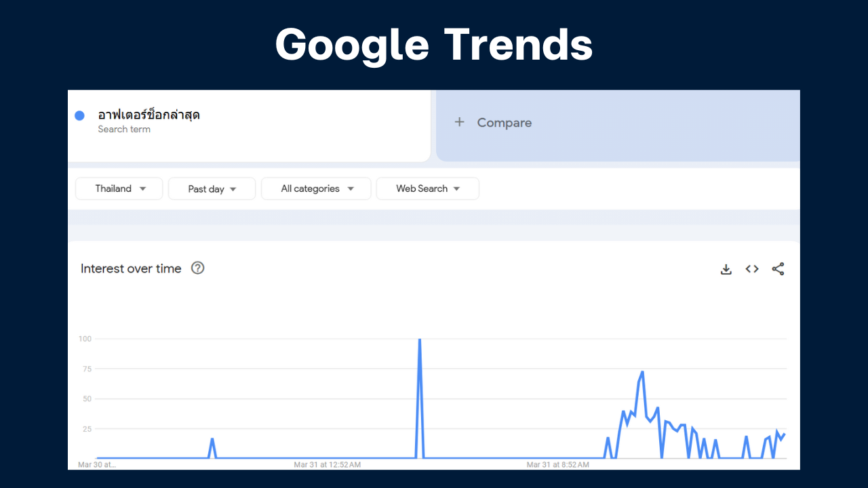Image resolution: width=868 pixels, height=488 pixels.
Task: Select the peak near 75 on chart
Action: 642,372
